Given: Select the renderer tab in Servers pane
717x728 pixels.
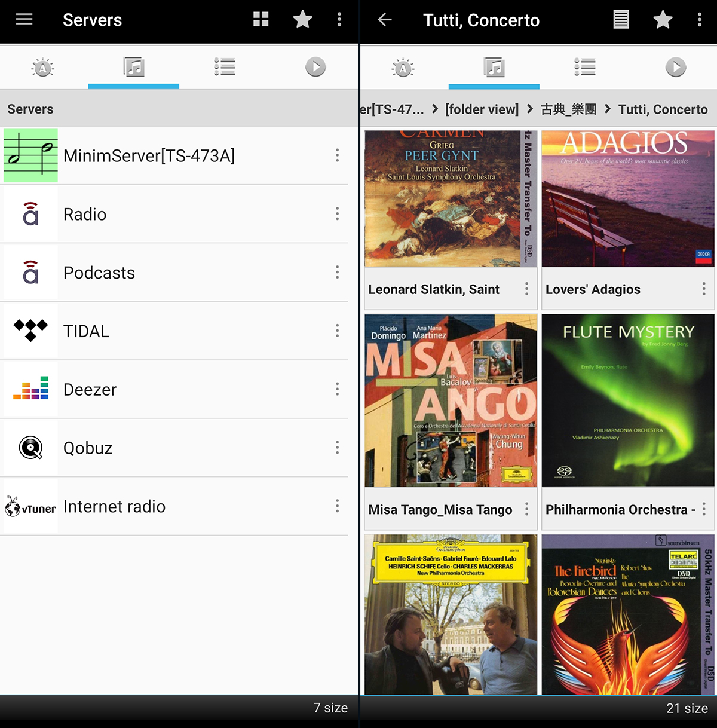Looking at the screenshot, I should pos(43,67).
